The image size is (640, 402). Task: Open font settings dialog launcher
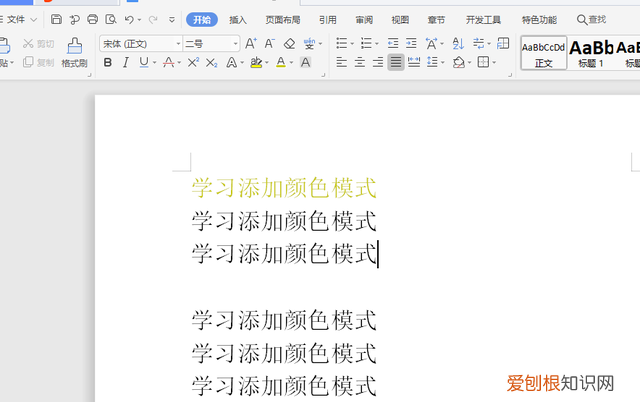point(323,75)
